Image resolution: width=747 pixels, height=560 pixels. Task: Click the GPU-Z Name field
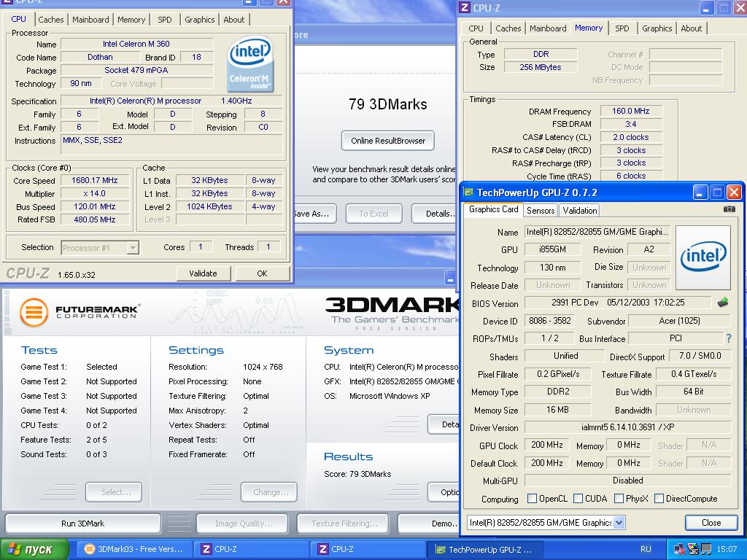click(597, 232)
